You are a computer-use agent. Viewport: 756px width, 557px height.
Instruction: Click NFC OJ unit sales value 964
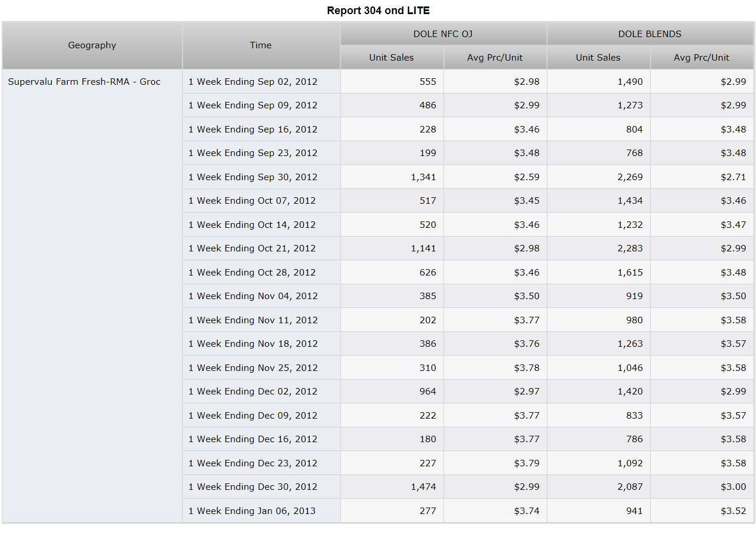(x=428, y=392)
